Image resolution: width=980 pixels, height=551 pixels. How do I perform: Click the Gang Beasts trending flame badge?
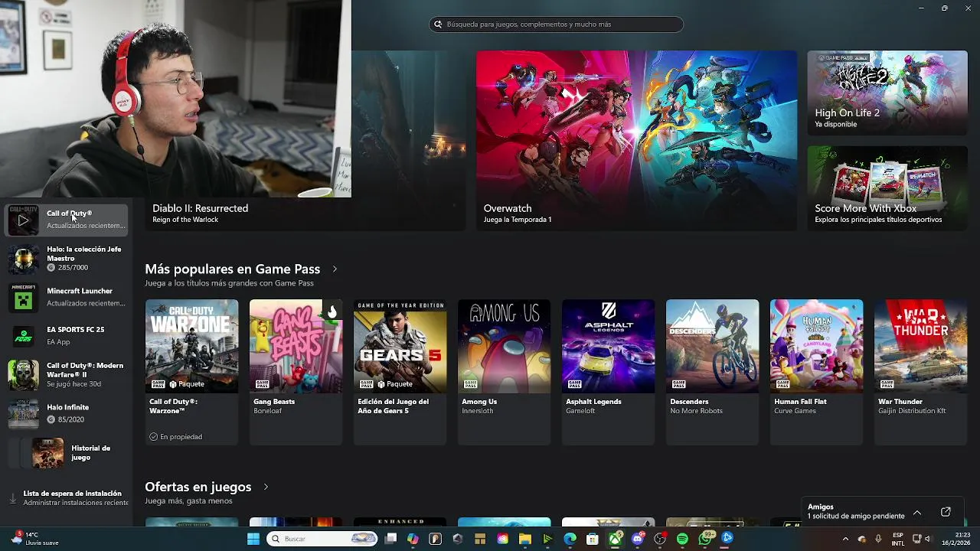coord(332,311)
